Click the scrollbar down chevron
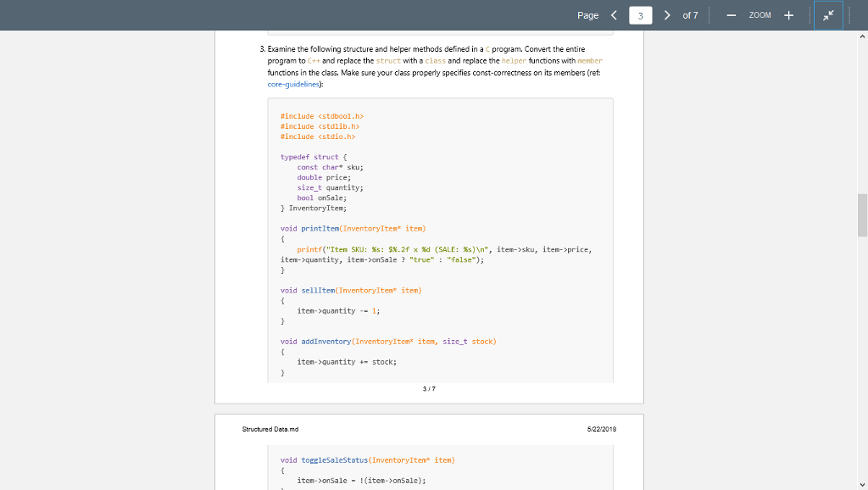868x490 pixels. (861, 483)
